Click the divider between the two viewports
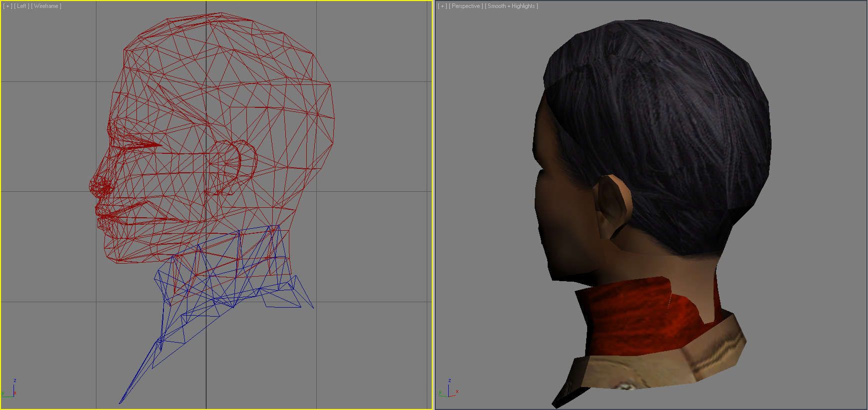This screenshot has width=868, height=410. (x=434, y=205)
